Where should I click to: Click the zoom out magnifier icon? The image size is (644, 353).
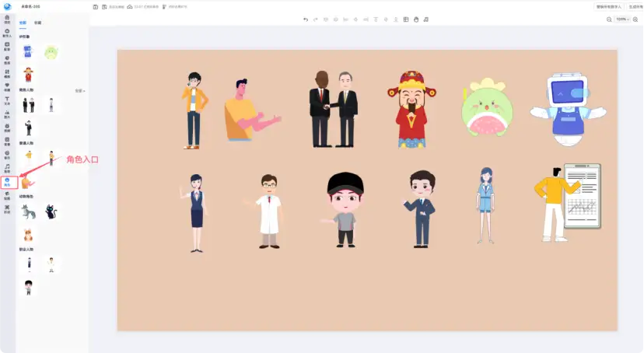(609, 19)
